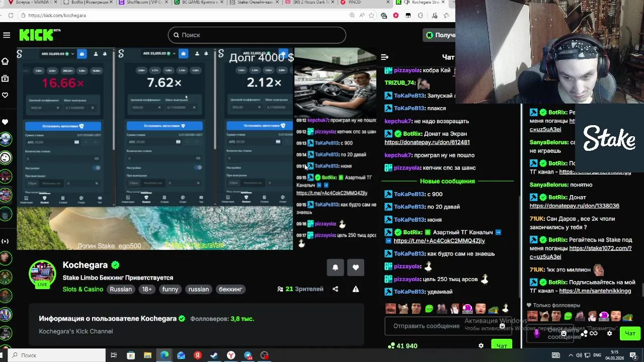Click pizzayola username on цель 250 message

(x=407, y=279)
